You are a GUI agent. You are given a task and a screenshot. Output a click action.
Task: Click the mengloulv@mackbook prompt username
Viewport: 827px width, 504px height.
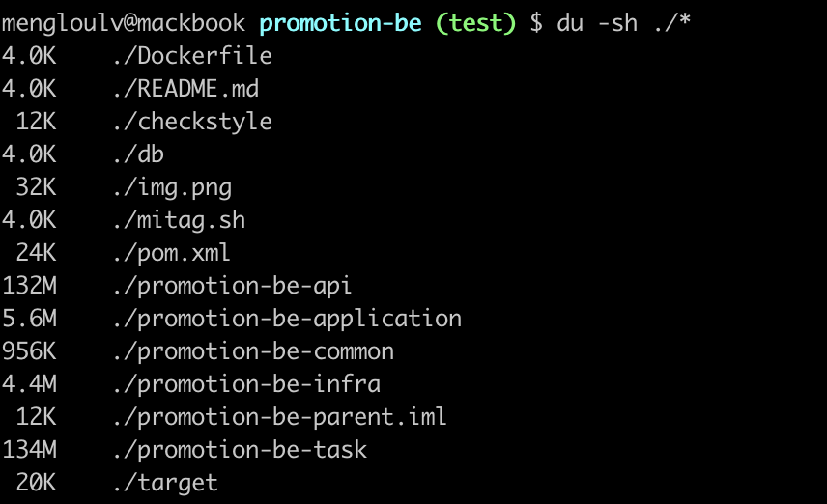click(x=124, y=24)
